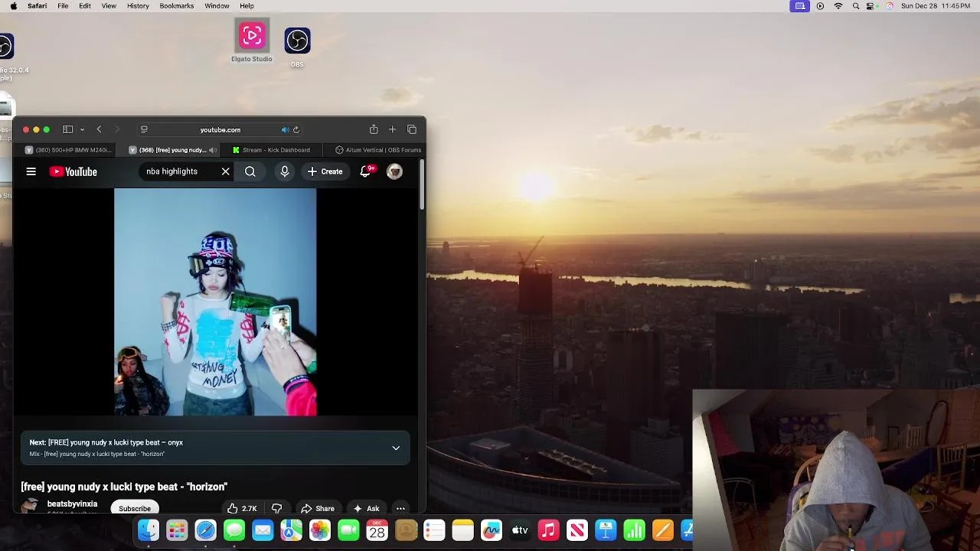Open Calendar from the Dock
Image resolution: width=980 pixels, height=551 pixels.
[x=377, y=530]
